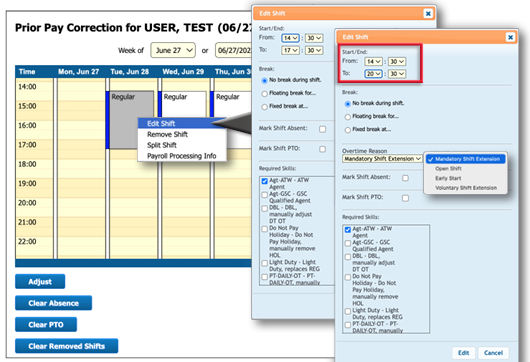Check Light Duty skill in front dialog
The width and height of the screenshot is (530, 362).
348,311
